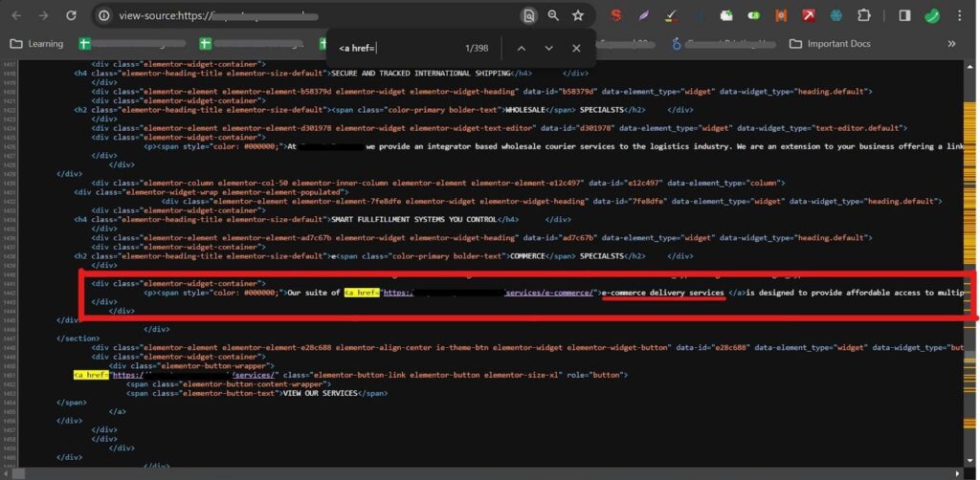Expand the hidden bookmarks overflow chevron
The height and width of the screenshot is (480, 980).
coord(952,44)
